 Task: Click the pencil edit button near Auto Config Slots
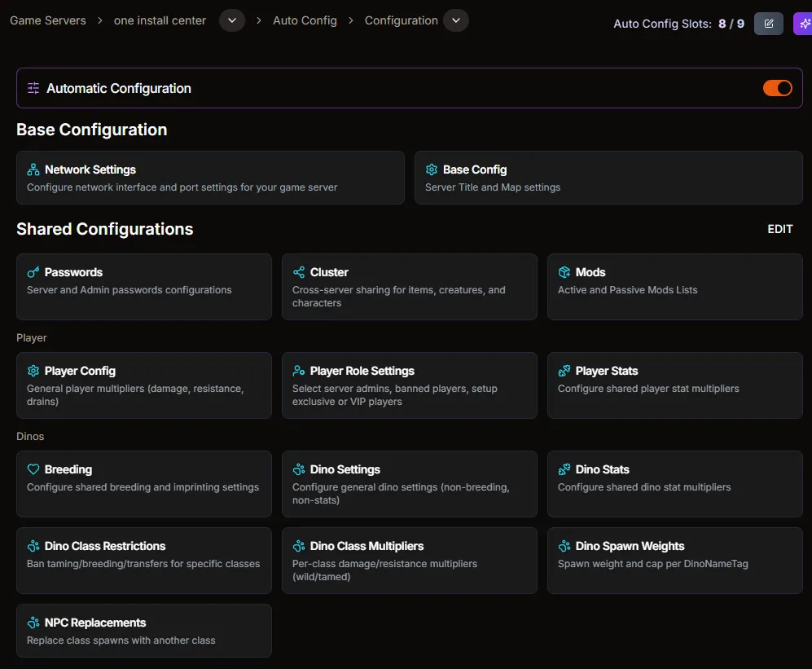click(768, 23)
